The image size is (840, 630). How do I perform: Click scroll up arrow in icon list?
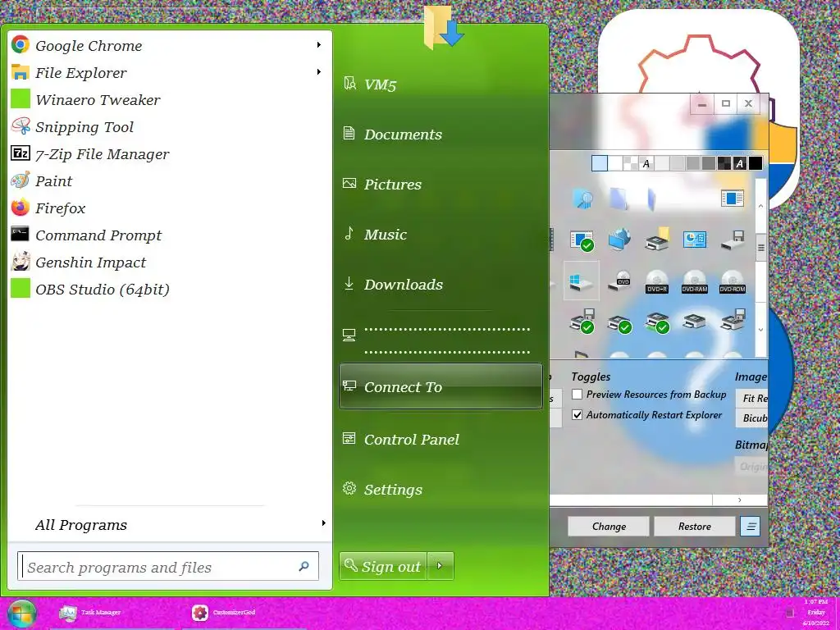tap(760, 206)
